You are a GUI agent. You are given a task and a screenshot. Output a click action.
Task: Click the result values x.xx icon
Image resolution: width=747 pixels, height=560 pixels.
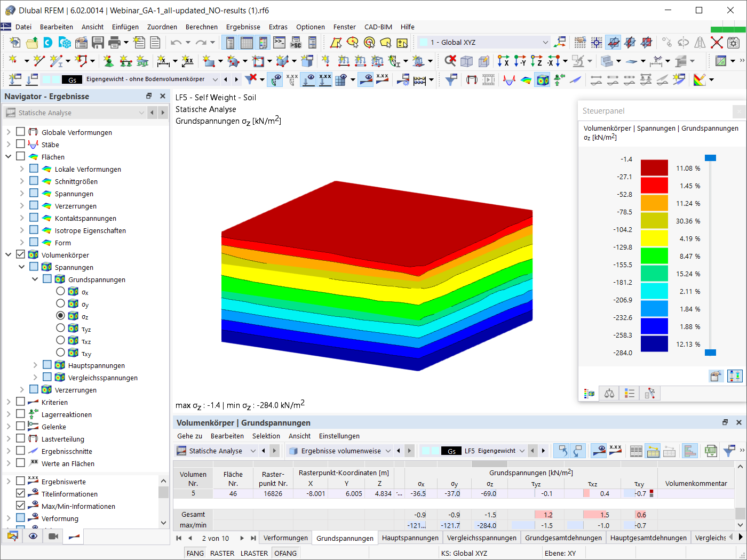pyautogui.click(x=382, y=79)
